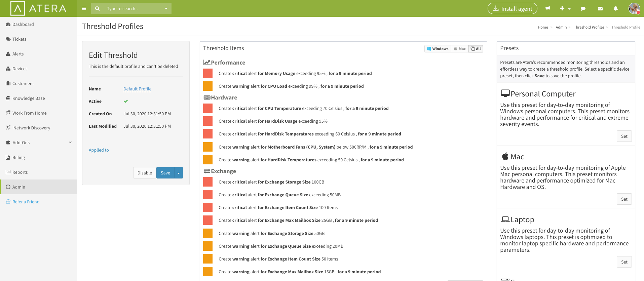Edit the Default Profile name link
This screenshot has width=644, height=281.
coord(137,89)
